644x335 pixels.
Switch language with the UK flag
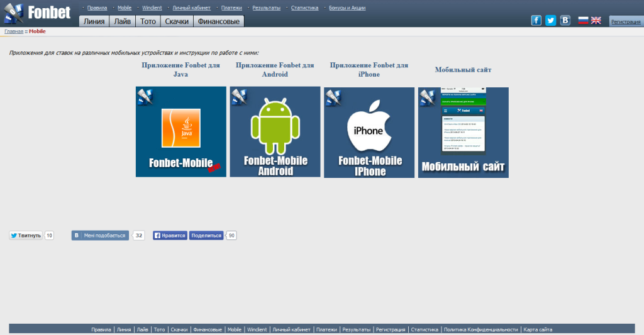click(x=596, y=21)
